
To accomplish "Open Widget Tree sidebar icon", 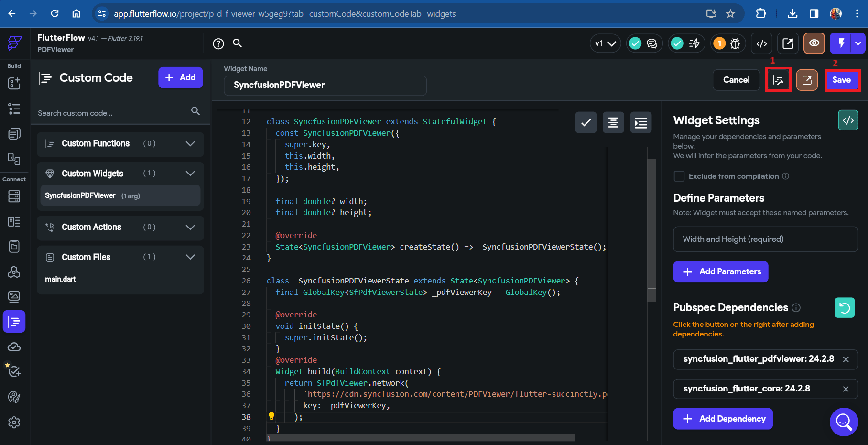I will [x=14, y=109].
